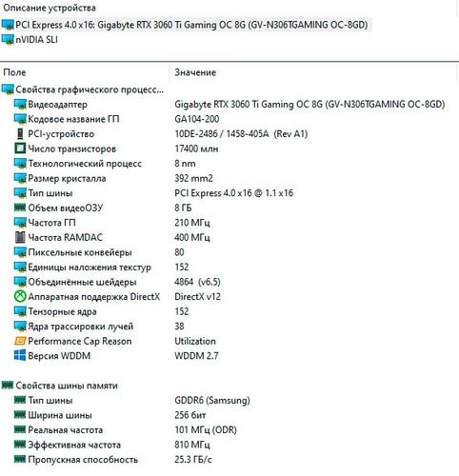Screen dimensions: 459x476
Task: Click the Windows logo icon for Версия WDDM
Action: pos(20,355)
